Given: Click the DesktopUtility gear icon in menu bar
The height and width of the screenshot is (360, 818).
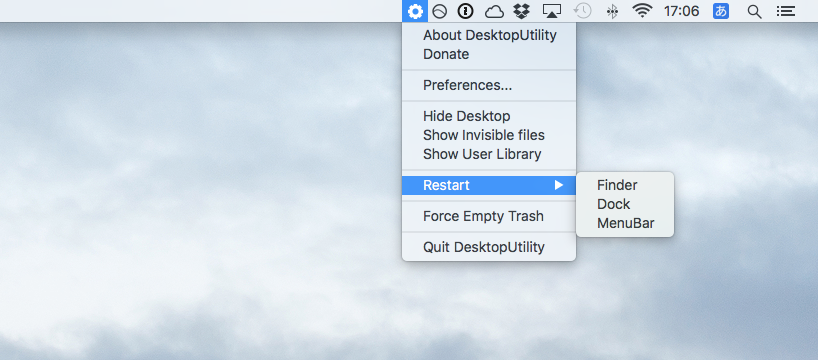Looking at the screenshot, I should [415, 11].
